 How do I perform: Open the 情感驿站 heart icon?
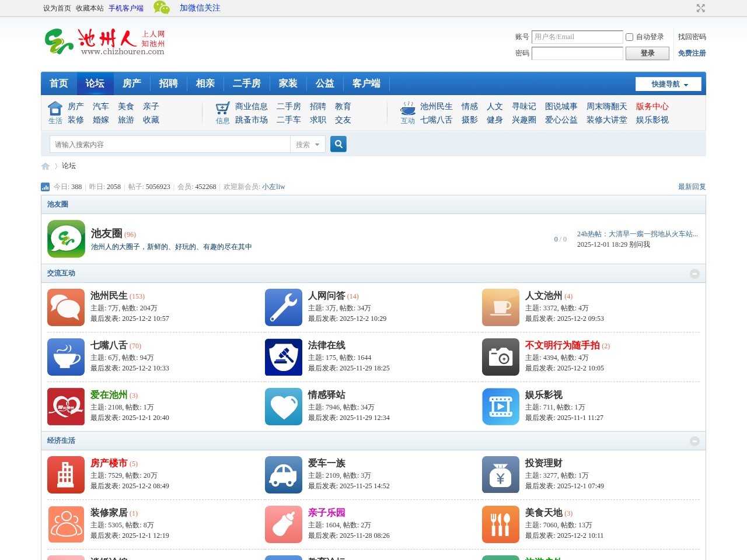coord(284,407)
